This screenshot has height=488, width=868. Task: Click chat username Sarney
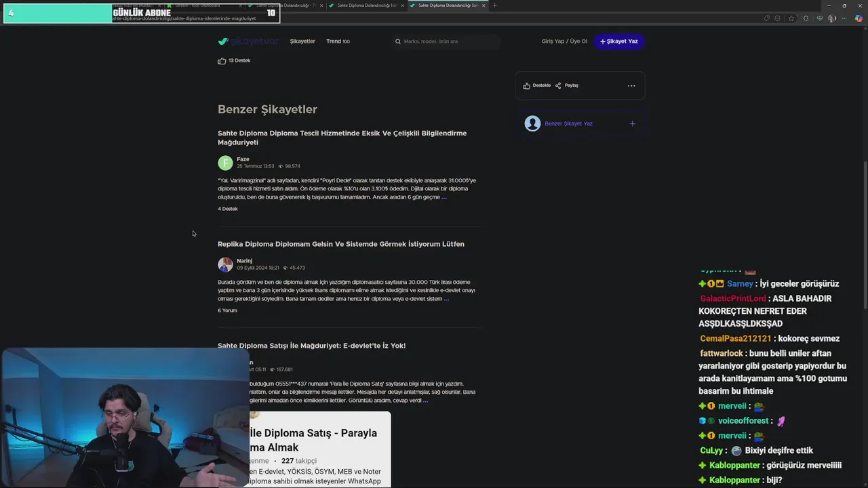click(x=740, y=284)
